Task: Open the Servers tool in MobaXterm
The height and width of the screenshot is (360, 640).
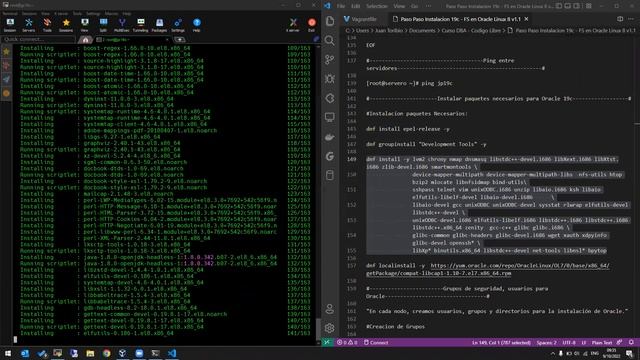Action: tap(29, 25)
